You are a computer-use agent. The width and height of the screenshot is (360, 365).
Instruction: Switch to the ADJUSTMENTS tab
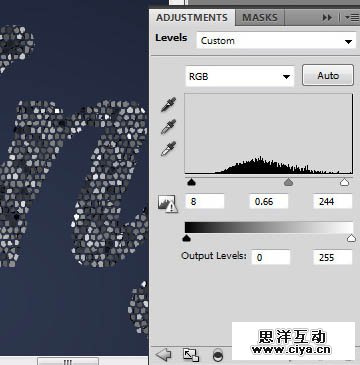click(192, 18)
